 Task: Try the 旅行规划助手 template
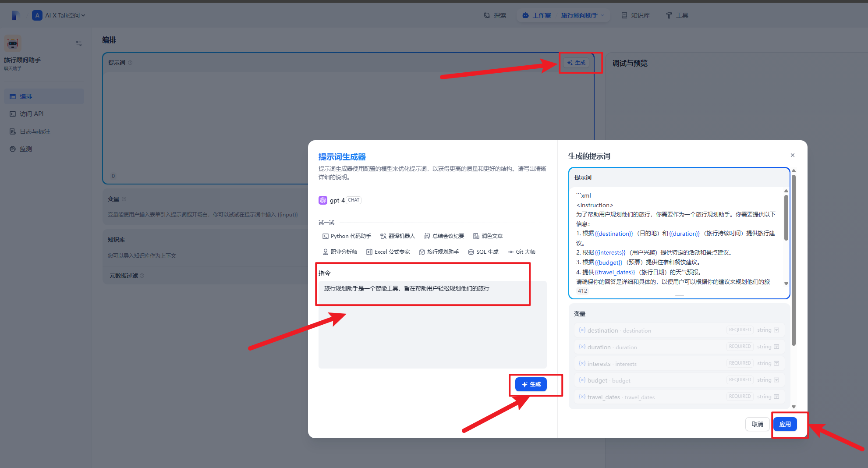pos(439,252)
